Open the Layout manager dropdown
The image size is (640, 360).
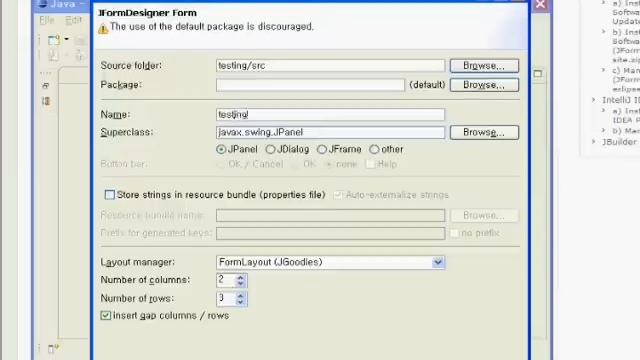(438, 262)
